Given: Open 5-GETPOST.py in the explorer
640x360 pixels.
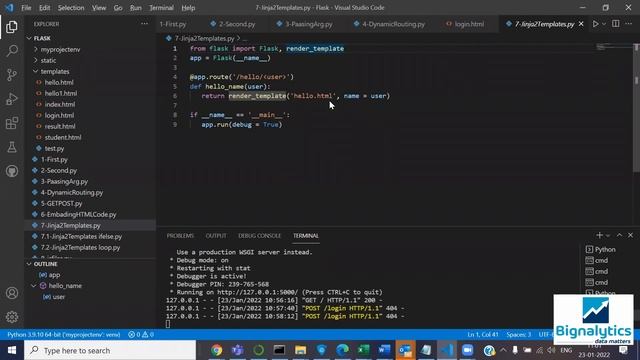Looking at the screenshot, I should [x=61, y=203].
